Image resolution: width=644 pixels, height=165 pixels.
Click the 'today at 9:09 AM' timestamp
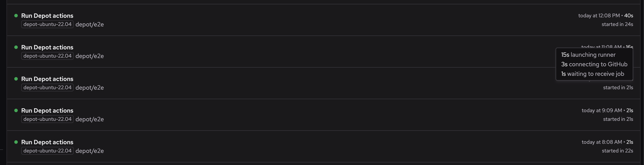[x=602, y=110]
